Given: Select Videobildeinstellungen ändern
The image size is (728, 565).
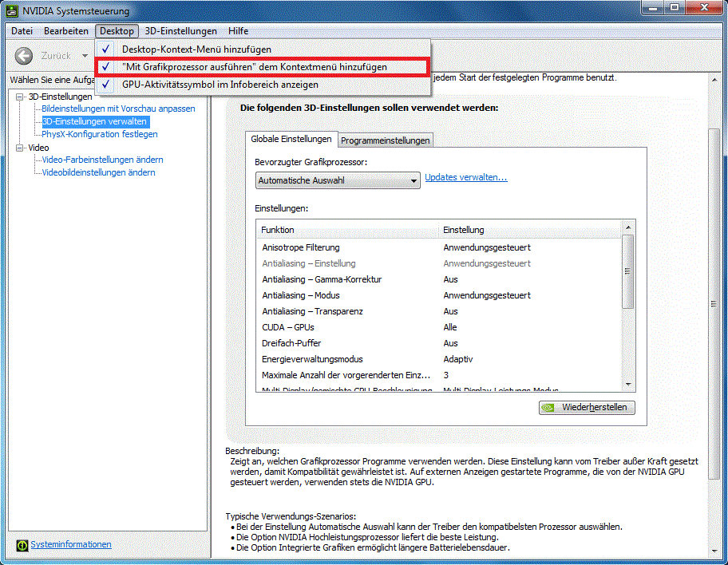Looking at the screenshot, I should pyautogui.click(x=98, y=172).
